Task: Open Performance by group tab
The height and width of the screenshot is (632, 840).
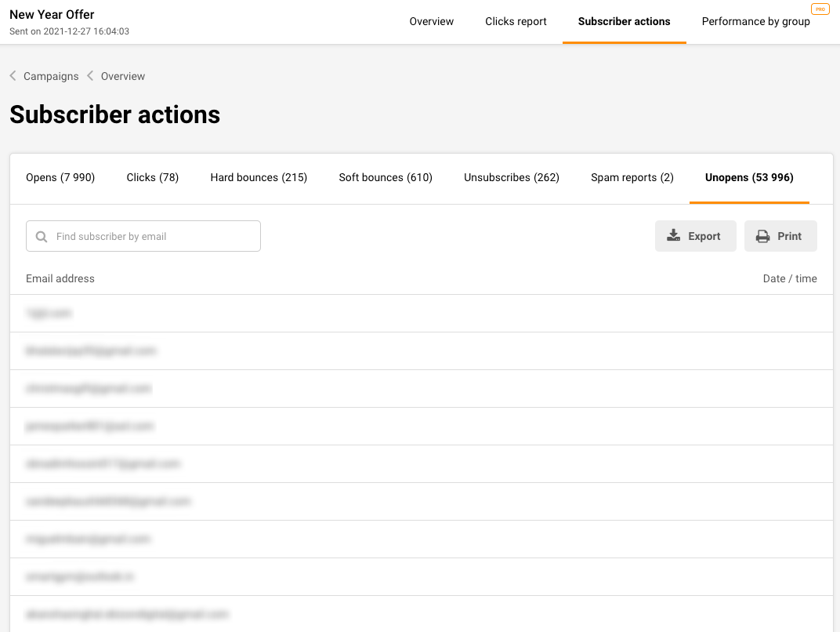Action: click(x=755, y=21)
